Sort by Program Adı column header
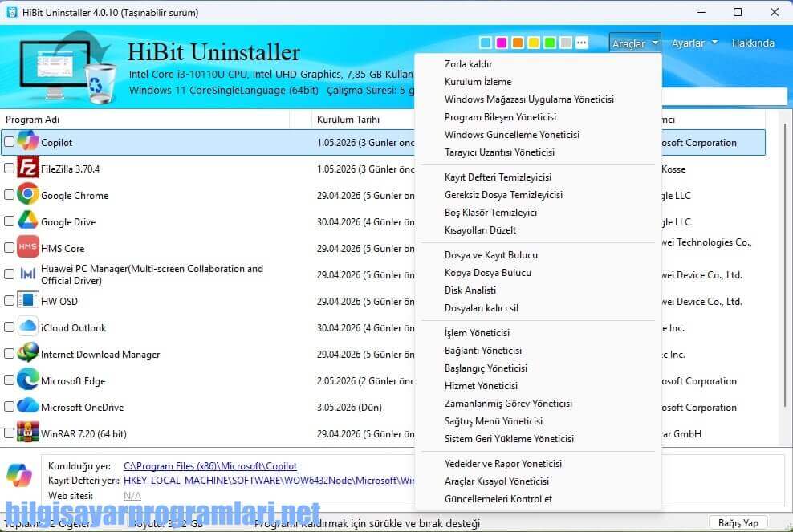793x532 pixels. click(x=145, y=120)
